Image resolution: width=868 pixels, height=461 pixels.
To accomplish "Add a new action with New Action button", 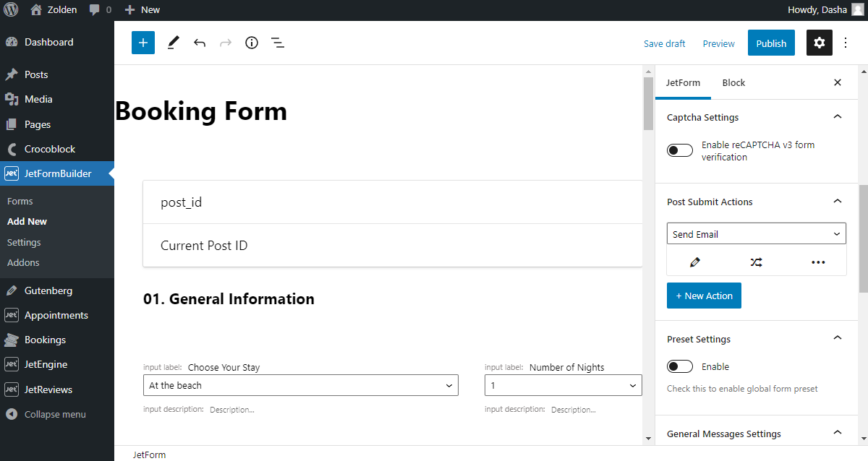I will tap(704, 296).
